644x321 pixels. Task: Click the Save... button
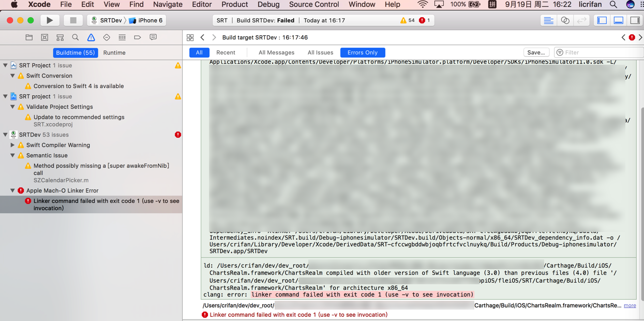click(536, 52)
